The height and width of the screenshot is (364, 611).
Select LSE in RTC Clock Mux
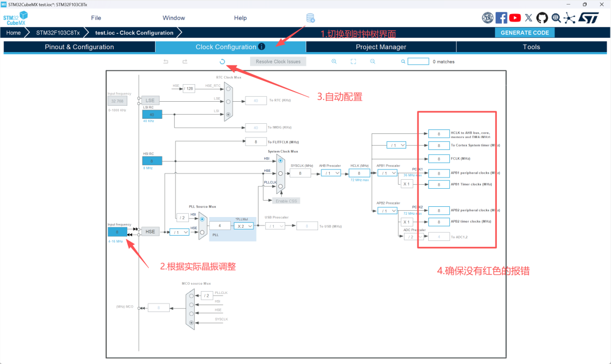tap(228, 102)
